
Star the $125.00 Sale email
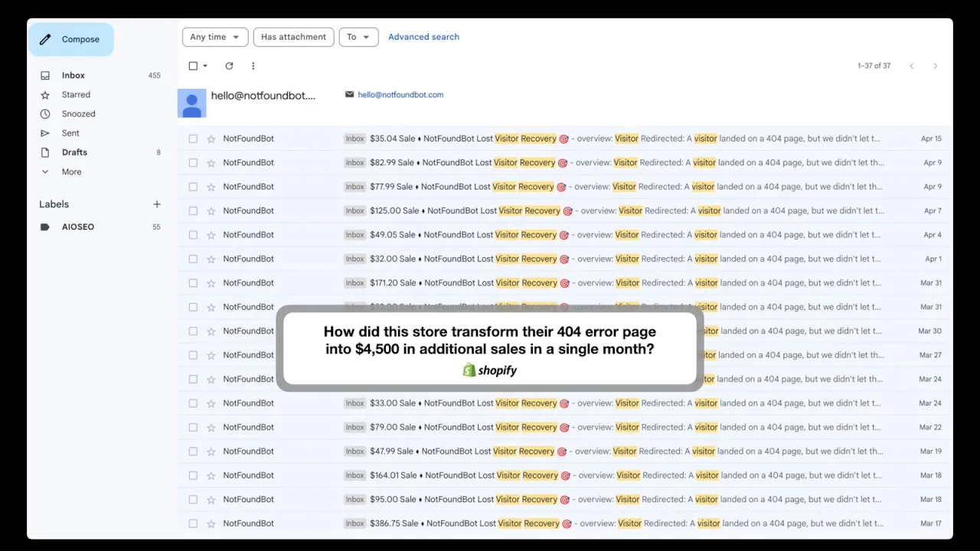(211, 211)
